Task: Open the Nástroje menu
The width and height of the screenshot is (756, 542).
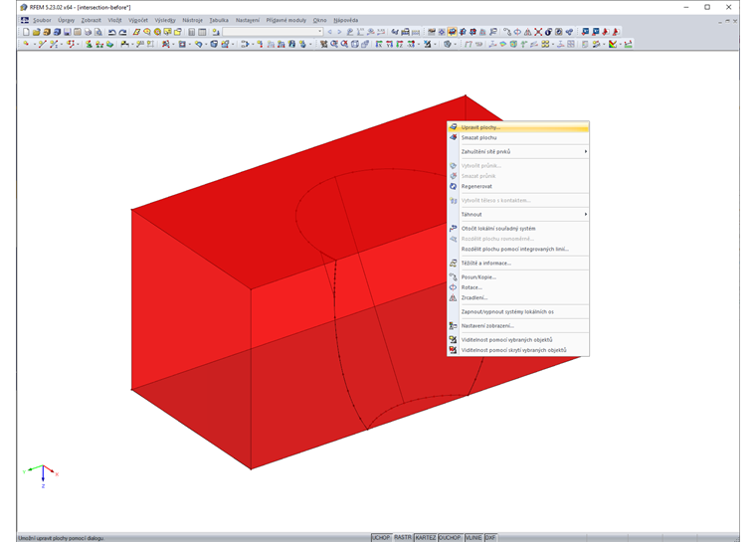Action: pyautogui.click(x=192, y=20)
